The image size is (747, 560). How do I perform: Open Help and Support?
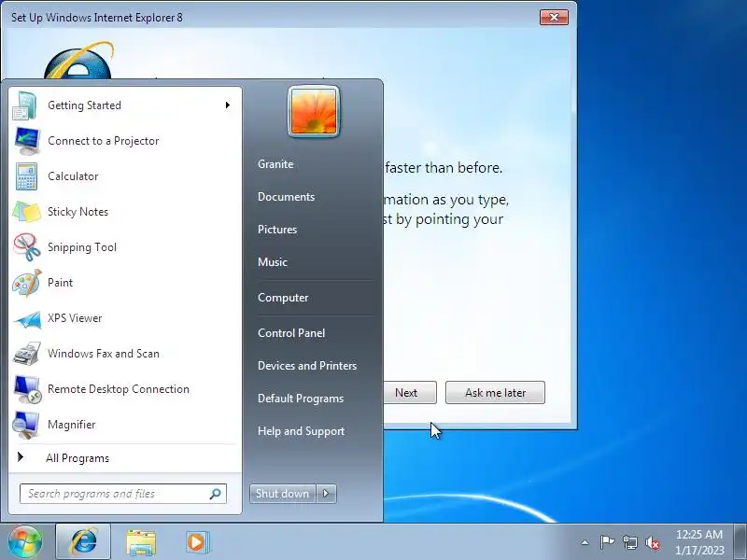(x=301, y=431)
